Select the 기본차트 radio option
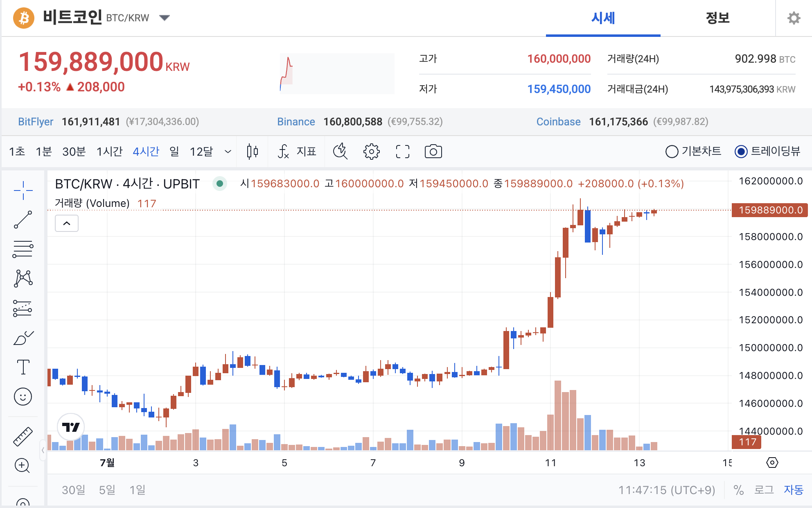 [672, 152]
